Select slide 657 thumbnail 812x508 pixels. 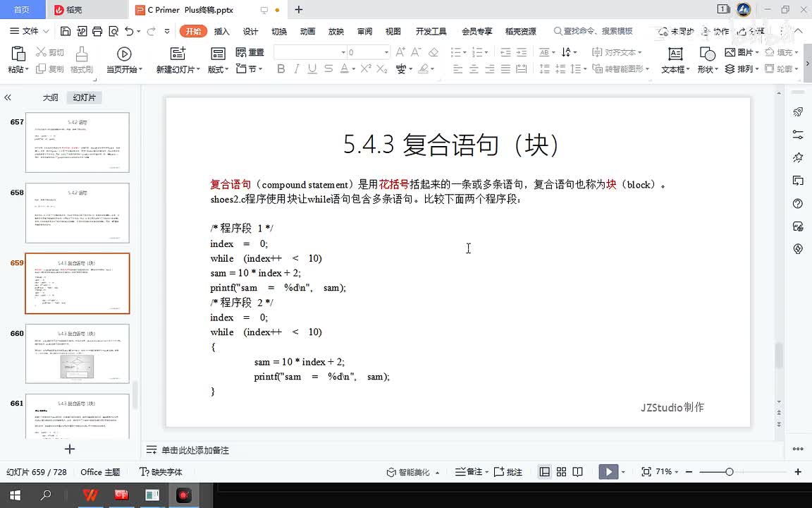[77, 143]
